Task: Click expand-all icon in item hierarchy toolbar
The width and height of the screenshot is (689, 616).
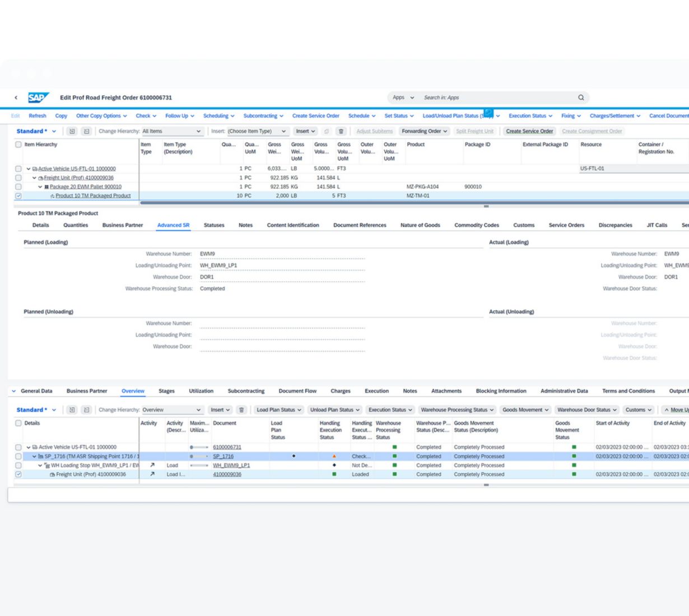Action: [72, 131]
